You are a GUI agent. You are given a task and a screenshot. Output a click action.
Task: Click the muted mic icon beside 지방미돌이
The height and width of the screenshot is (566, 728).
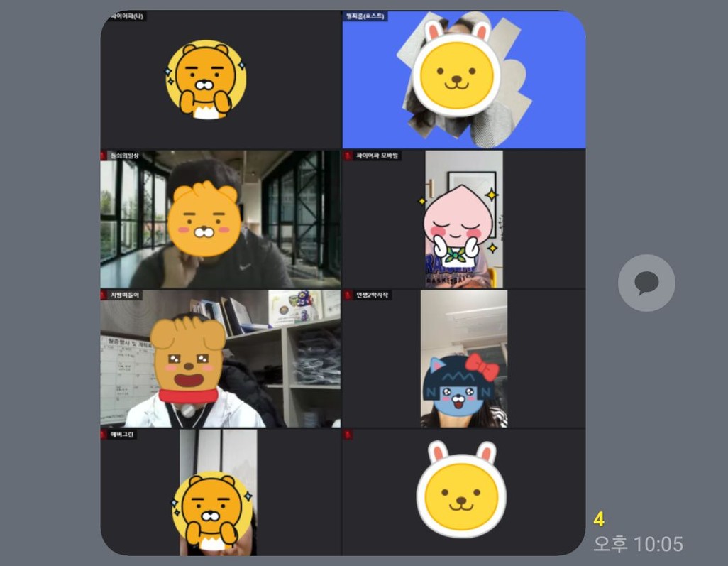pyautogui.click(x=104, y=295)
